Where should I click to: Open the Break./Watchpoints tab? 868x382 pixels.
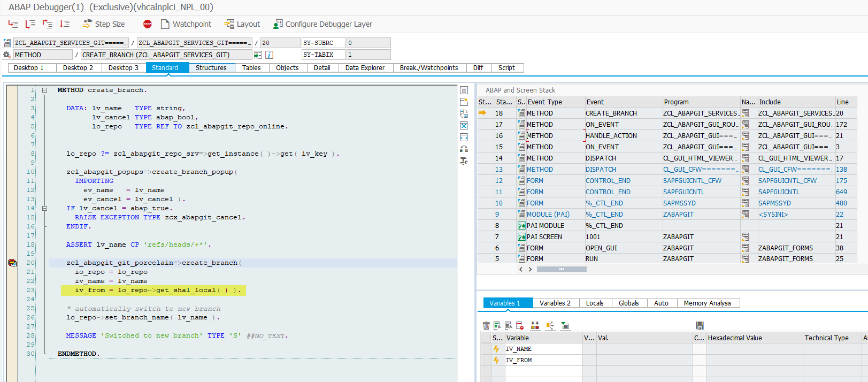[429, 68]
